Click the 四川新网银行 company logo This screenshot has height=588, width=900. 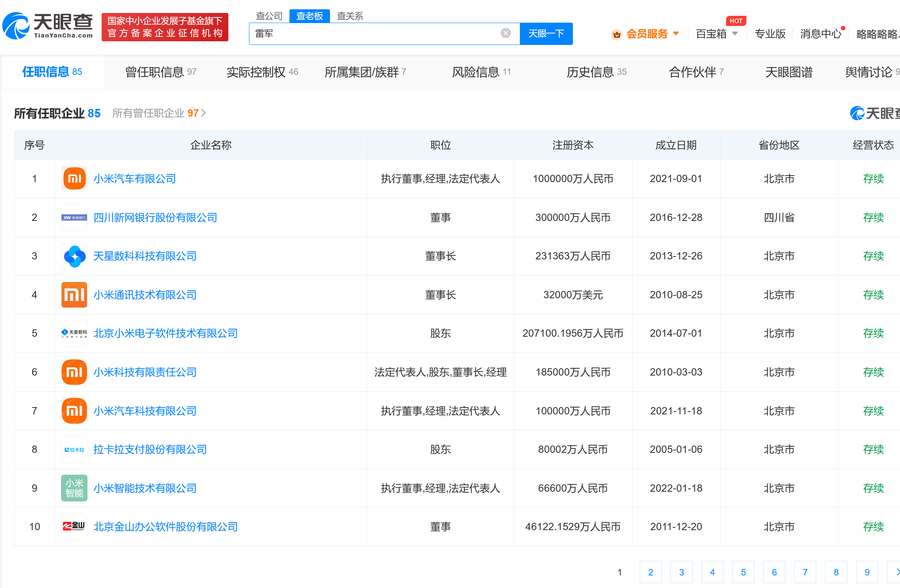(74, 217)
